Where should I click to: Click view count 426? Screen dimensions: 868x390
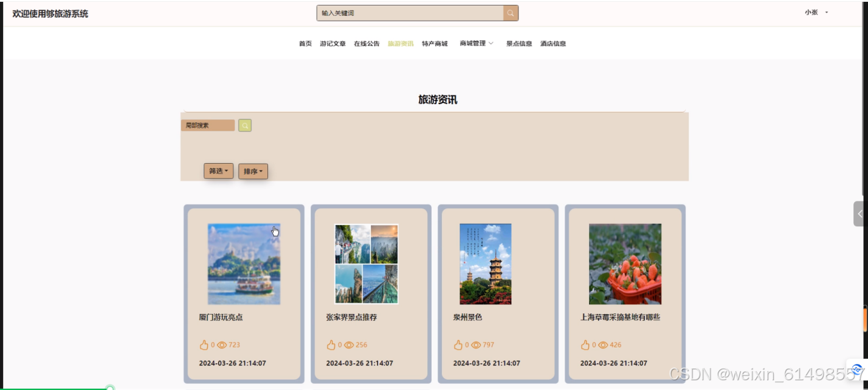coord(615,345)
